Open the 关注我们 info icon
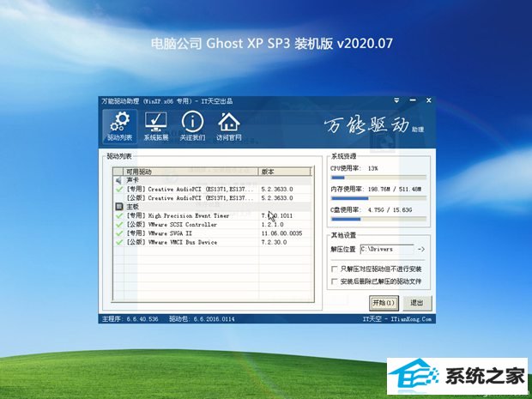Image resolution: width=532 pixels, height=399 pixels. [192, 126]
